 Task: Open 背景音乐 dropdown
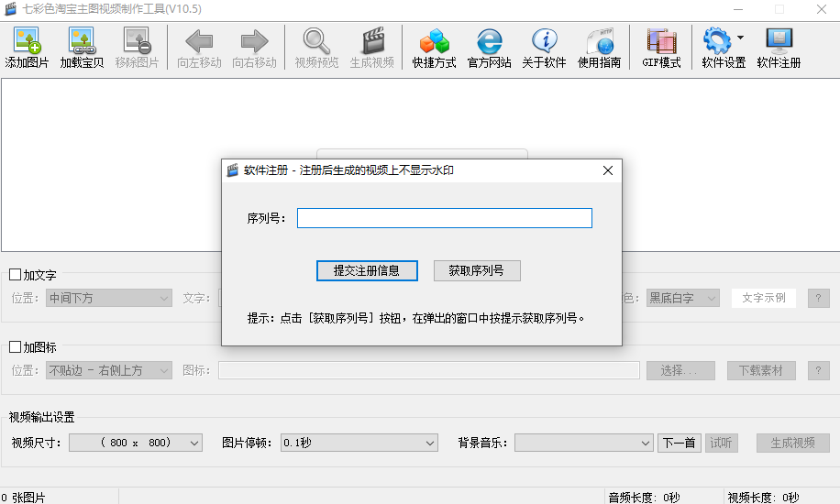(x=583, y=443)
